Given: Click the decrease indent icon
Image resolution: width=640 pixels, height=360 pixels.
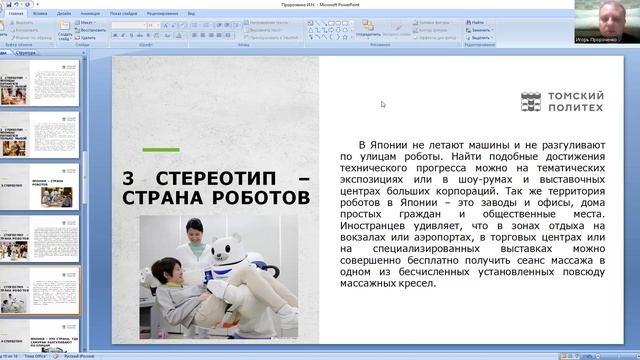Looking at the screenshot, I should click(x=219, y=25).
